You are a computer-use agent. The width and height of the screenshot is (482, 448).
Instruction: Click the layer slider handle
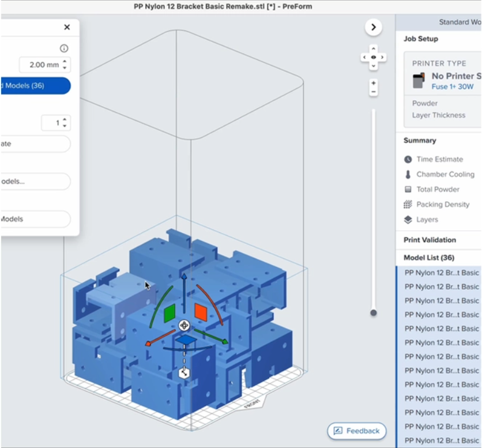(x=374, y=313)
